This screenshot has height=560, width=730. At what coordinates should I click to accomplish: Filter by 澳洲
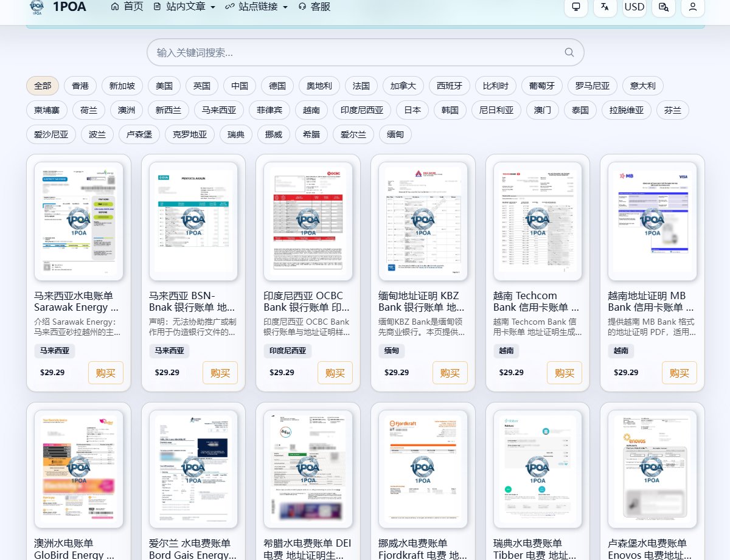(x=127, y=110)
